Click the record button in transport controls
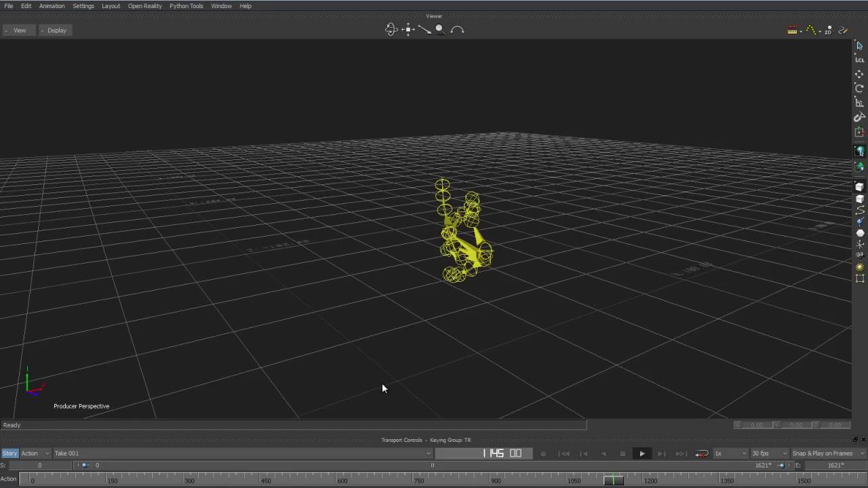This screenshot has width=868, height=488. [x=543, y=453]
